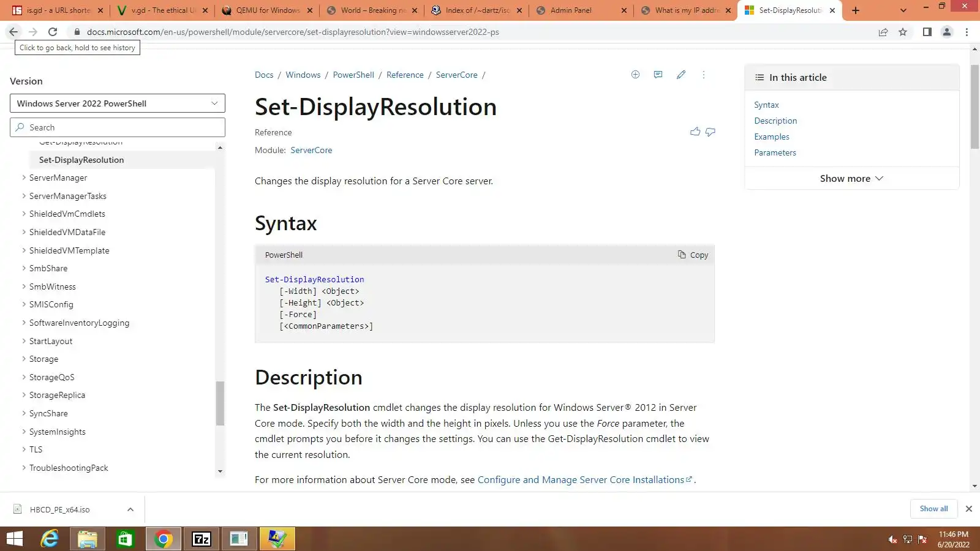Switch to the World – Breaking news tab
This screenshot has height=551, width=980.
pyautogui.click(x=373, y=10)
